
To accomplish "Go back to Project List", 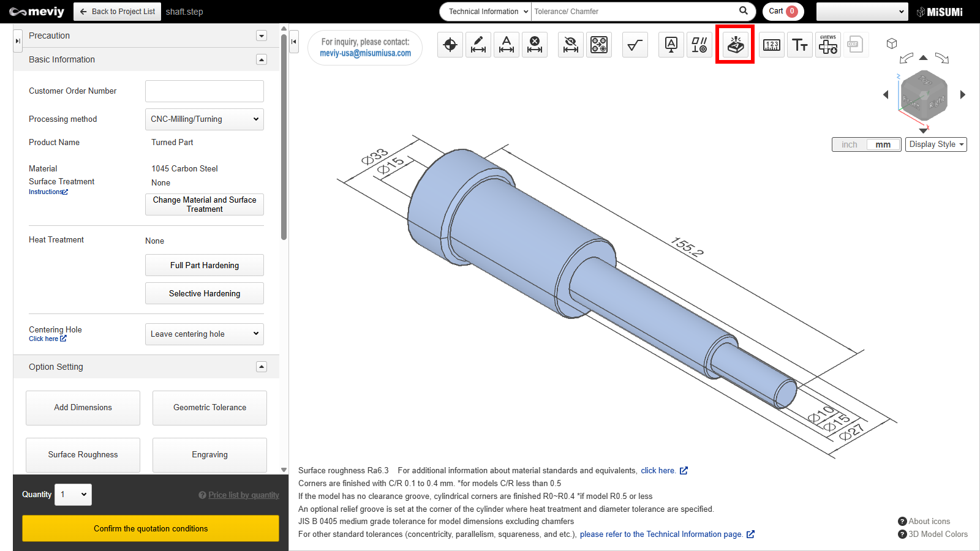I will tap(118, 12).
